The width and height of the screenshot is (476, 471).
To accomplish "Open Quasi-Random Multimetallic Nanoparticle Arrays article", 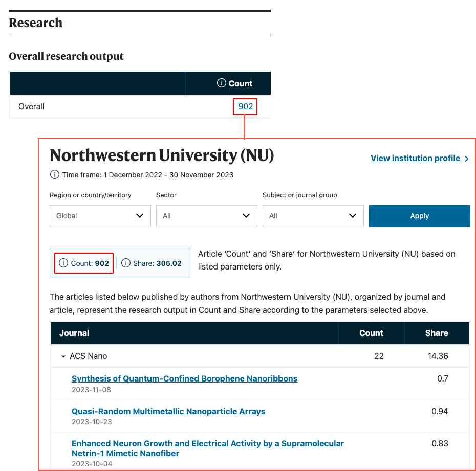I will tap(168, 411).
